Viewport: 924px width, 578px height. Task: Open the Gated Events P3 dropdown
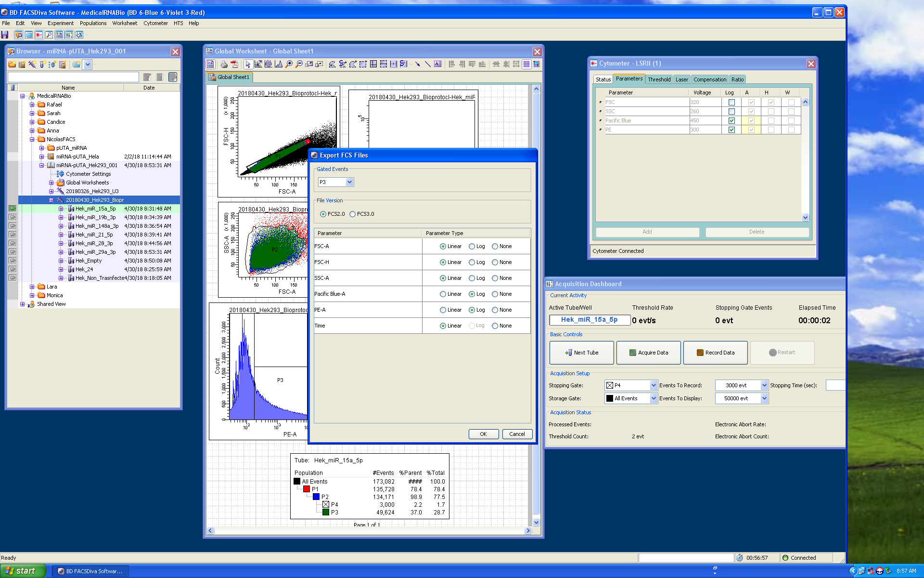[x=350, y=182]
